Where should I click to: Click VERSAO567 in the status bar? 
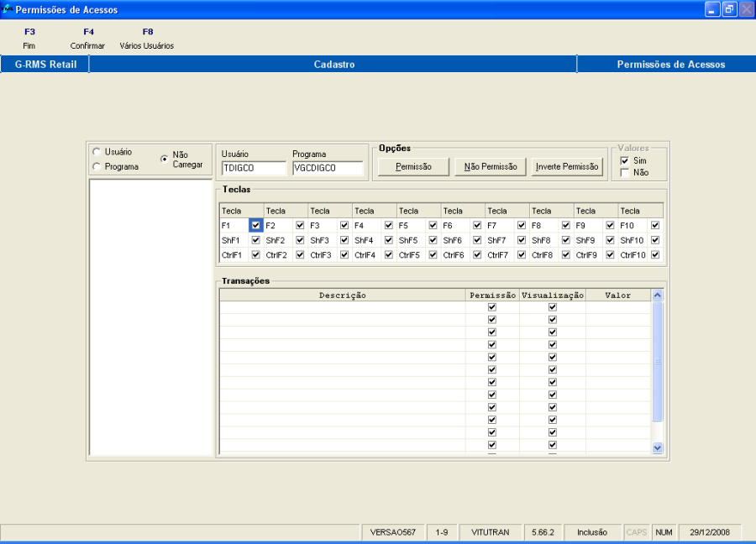point(393,532)
